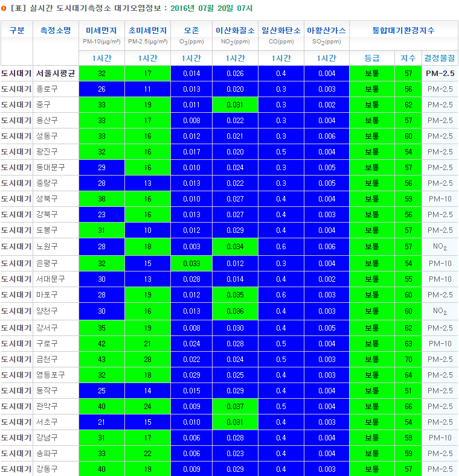Click the 오존 O3 column header

[x=191, y=36]
